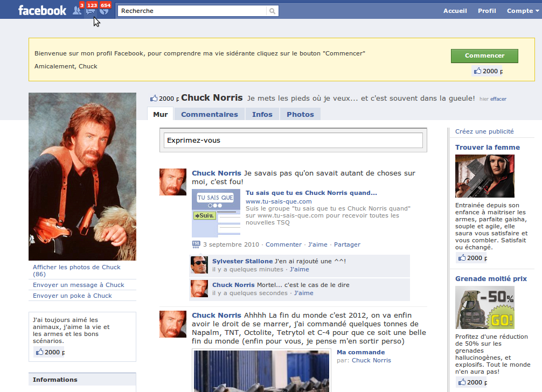The height and width of the screenshot is (392, 542).
Task: Open Grenade moitié prix ad title
Action: tap(491, 278)
